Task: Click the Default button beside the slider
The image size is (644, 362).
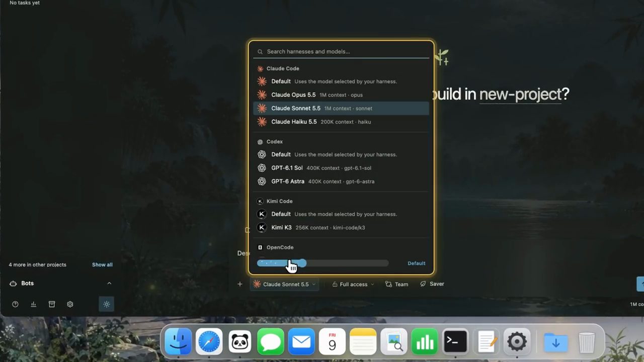Action: click(x=416, y=263)
